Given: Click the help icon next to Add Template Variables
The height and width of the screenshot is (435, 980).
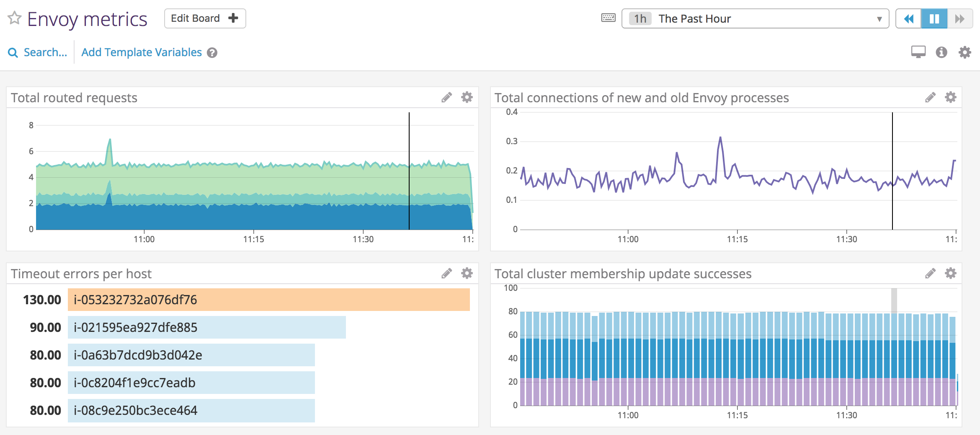Looking at the screenshot, I should pyautogui.click(x=212, y=52).
